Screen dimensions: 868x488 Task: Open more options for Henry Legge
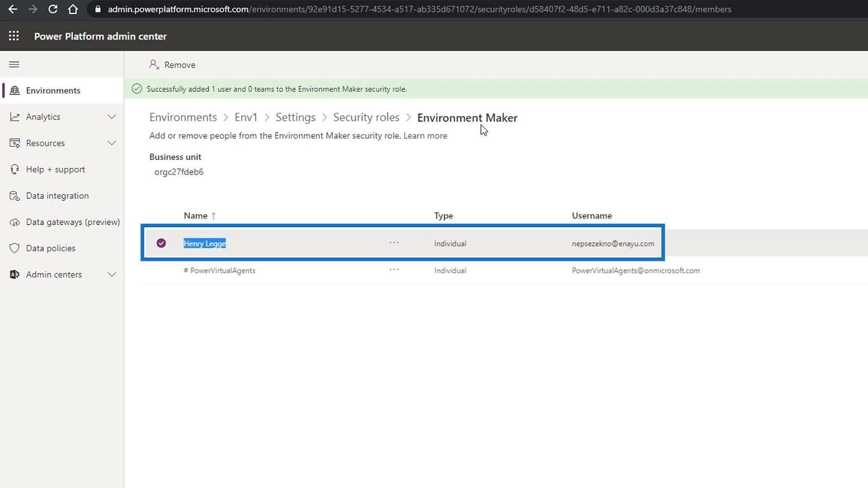(x=394, y=243)
